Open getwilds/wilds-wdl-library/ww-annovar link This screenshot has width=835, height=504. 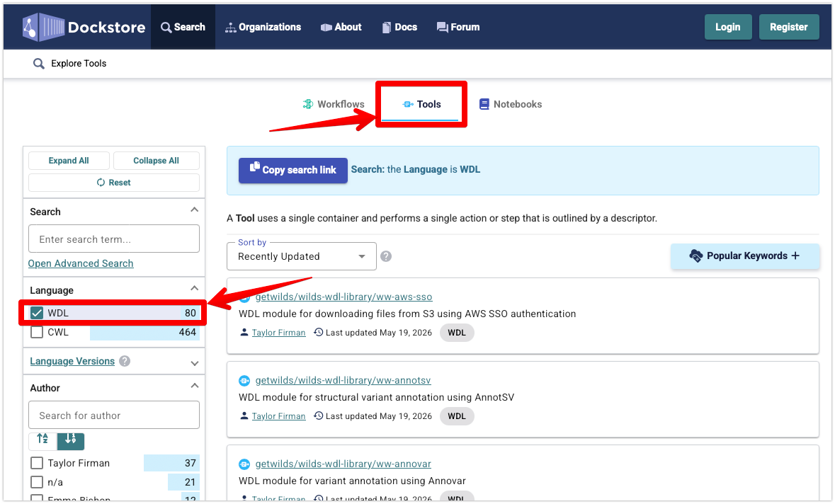click(343, 464)
